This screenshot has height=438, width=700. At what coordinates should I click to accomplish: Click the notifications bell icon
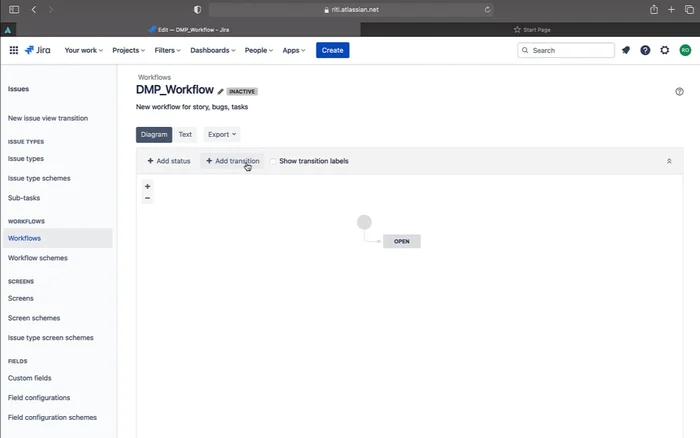(626, 50)
